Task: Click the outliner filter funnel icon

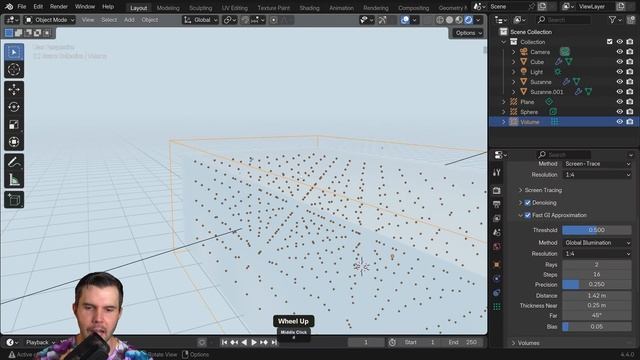Action: point(612,20)
